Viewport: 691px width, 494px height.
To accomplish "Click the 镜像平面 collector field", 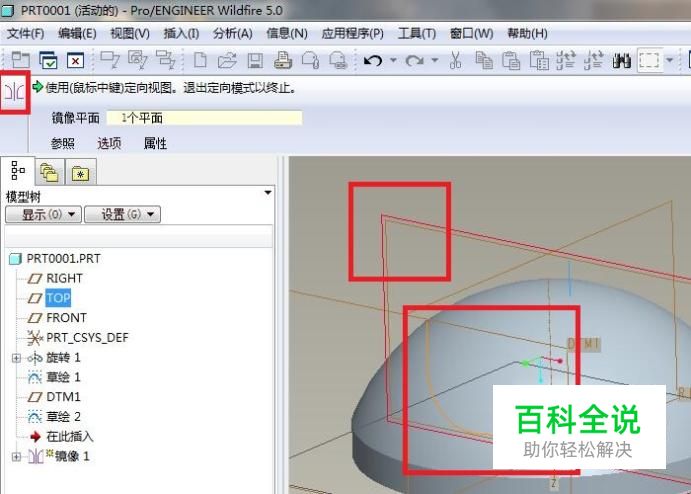I will click(x=204, y=118).
